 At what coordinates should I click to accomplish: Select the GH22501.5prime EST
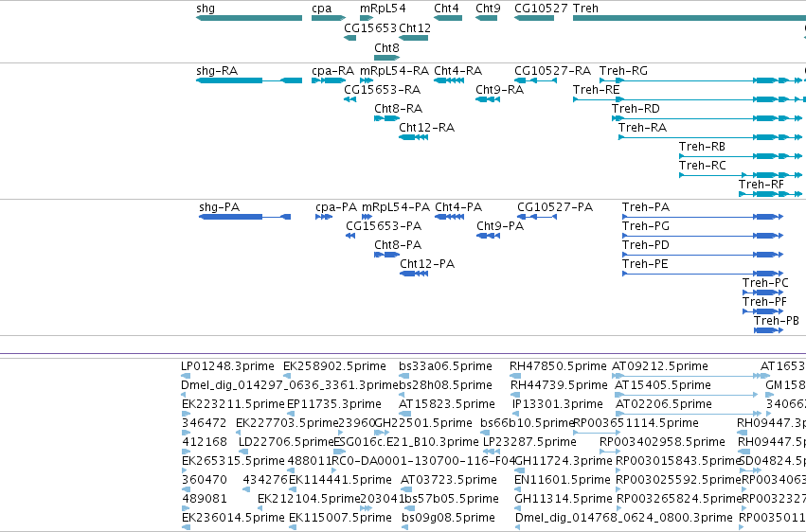(382, 433)
